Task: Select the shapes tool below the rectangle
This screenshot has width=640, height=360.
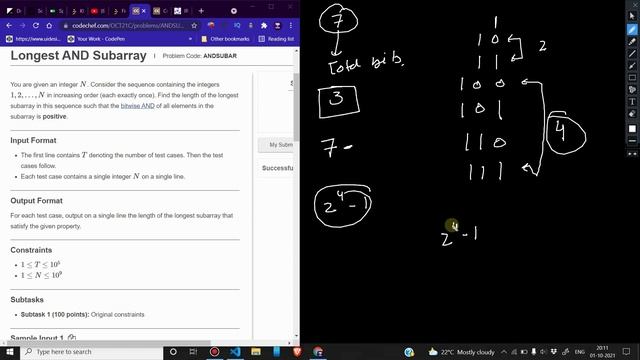Action: pyautogui.click(x=632, y=89)
